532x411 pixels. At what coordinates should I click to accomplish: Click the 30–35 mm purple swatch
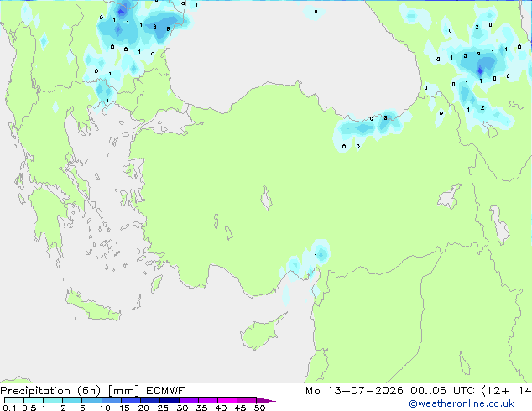[188, 400]
